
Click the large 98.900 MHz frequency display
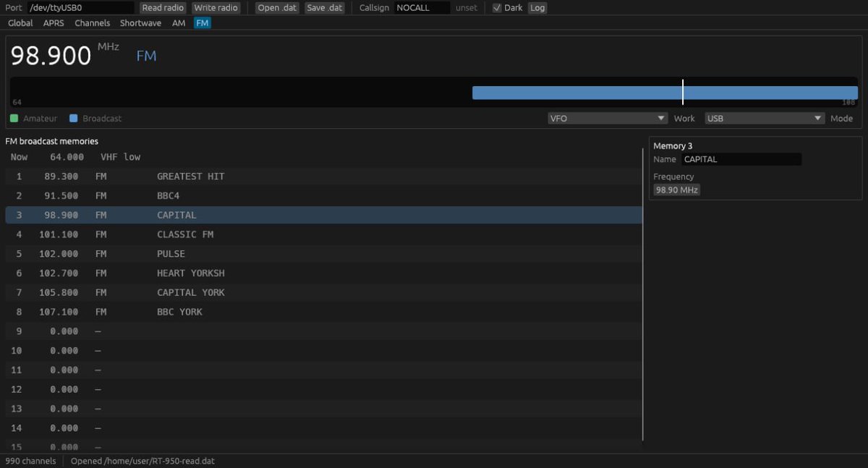coord(51,56)
